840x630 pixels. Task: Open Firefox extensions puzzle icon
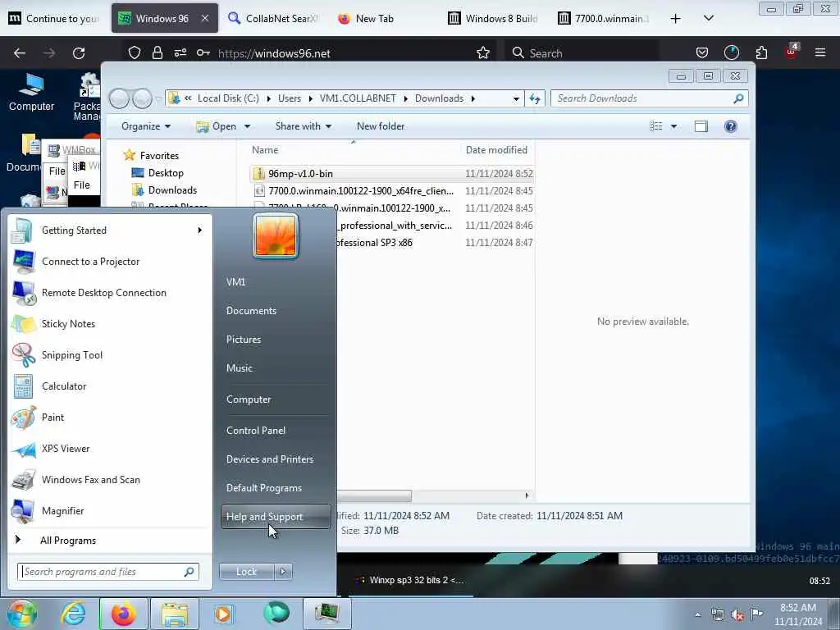[x=761, y=52]
